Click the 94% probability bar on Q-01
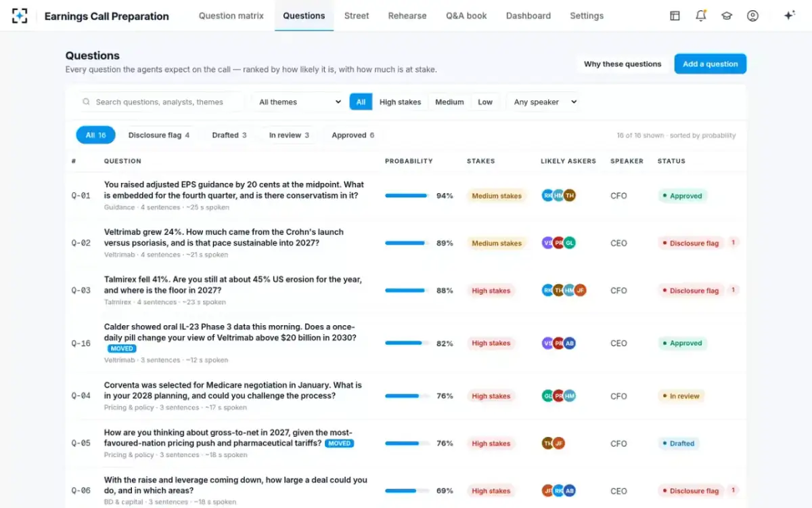The width and height of the screenshot is (812, 508). click(407, 196)
